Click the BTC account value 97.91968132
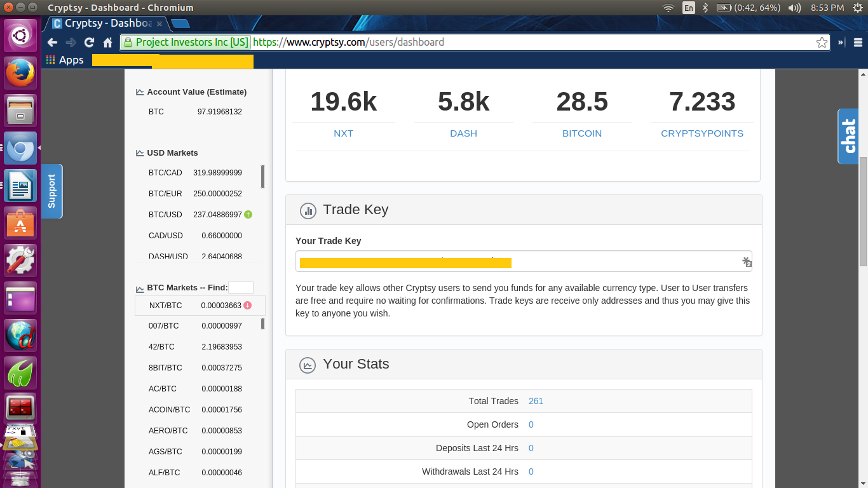This screenshot has width=868, height=488. (x=220, y=112)
